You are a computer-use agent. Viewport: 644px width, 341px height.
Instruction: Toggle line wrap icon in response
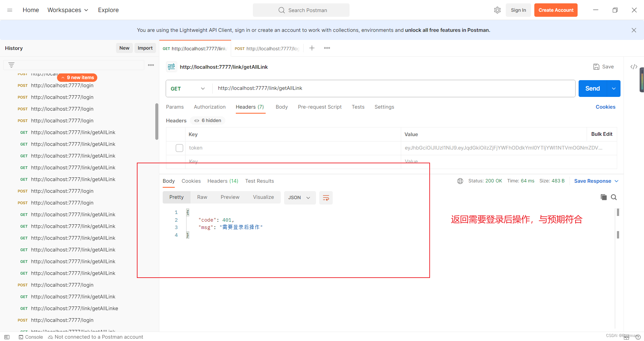tap(326, 198)
